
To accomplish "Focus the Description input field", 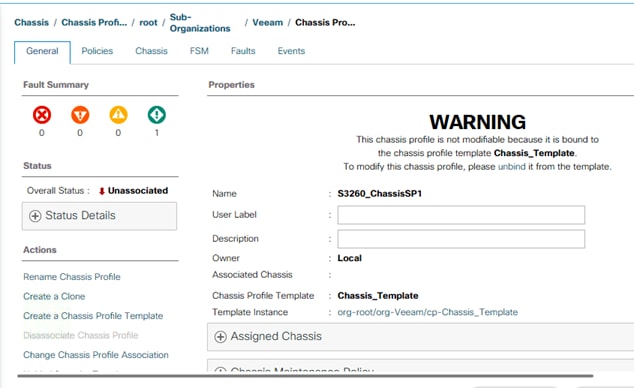I will 461,239.
